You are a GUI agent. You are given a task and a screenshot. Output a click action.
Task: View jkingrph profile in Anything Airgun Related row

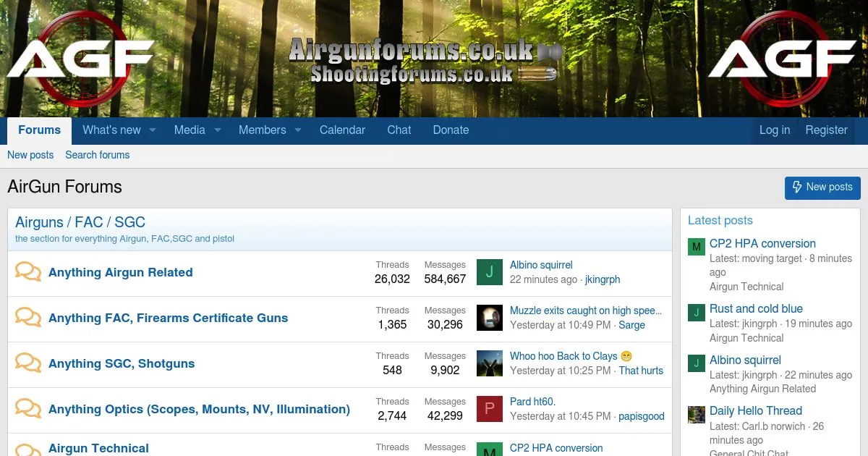click(603, 279)
